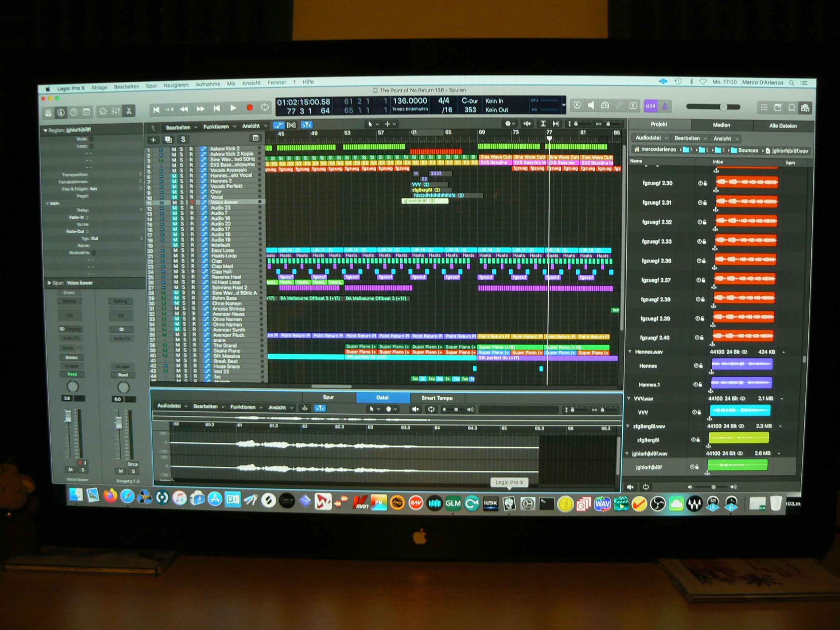
Task: Click the red Record button
Action: 249,108
